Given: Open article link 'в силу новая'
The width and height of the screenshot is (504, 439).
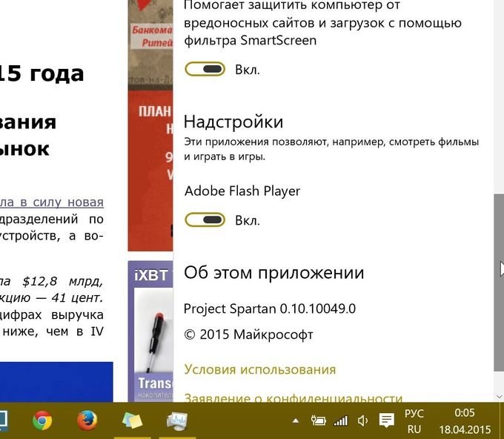Looking at the screenshot, I should click(52, 202).
